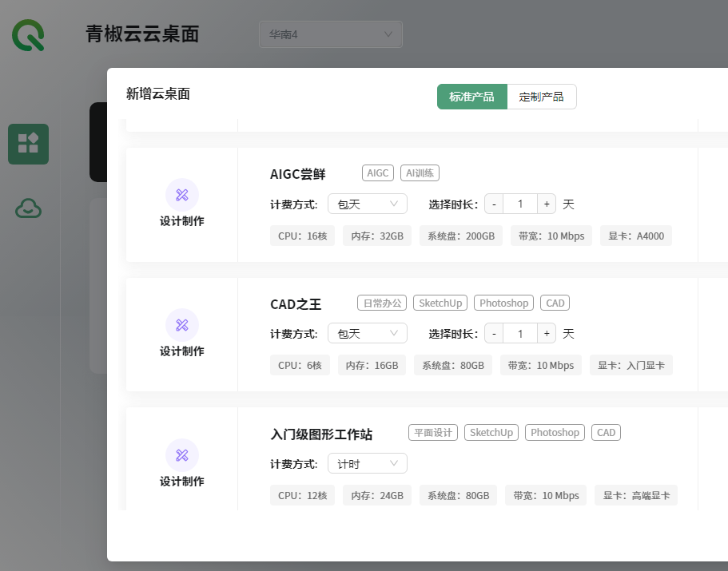The width and height of the screenshot is (728, 571).
Task: Decrease the duration for CAD之王
Action: [x=494, y=334]
